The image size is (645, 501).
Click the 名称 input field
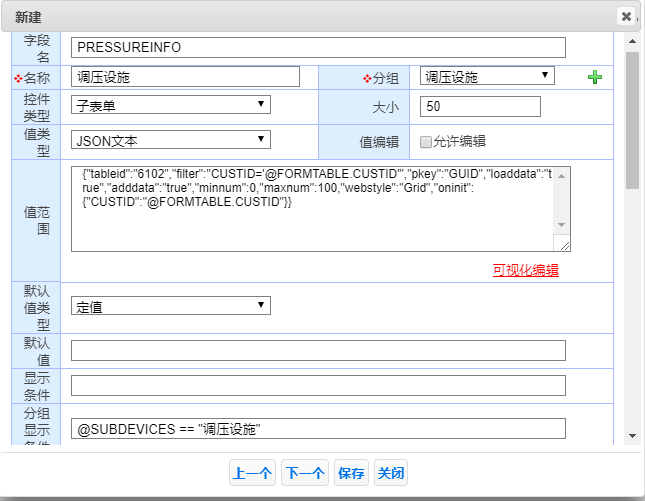pyautogui.click(x=185, y=77)
